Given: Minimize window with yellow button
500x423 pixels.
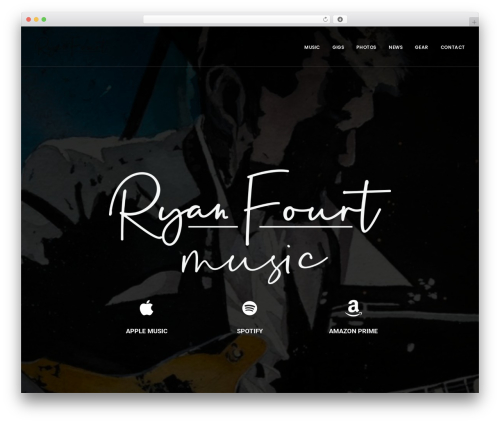Looking at the screenshot, I should (x=36, y=19).
